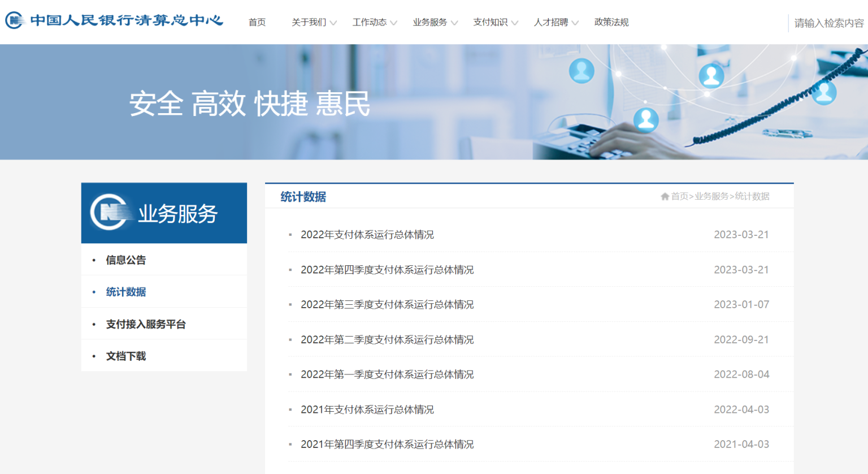
Task: Open 2022年第四季度支付体系运行总体情况 link
Action: tap(387, 270)
